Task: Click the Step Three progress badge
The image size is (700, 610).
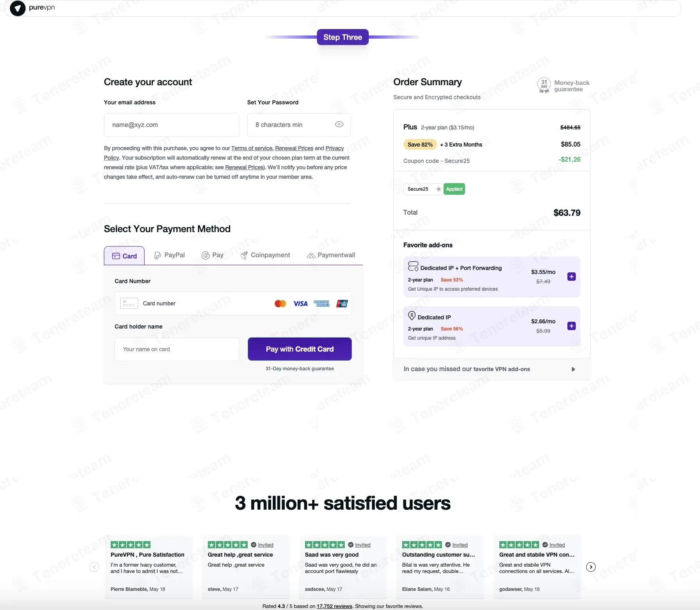Action: click(343, 37)
